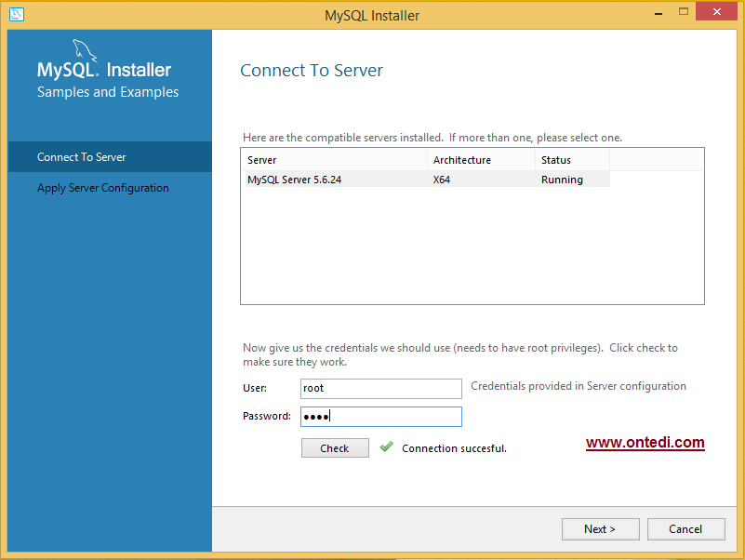Click the Connect To Server page heading
This screenshot has width=745, height=560.
click(312, 71)
